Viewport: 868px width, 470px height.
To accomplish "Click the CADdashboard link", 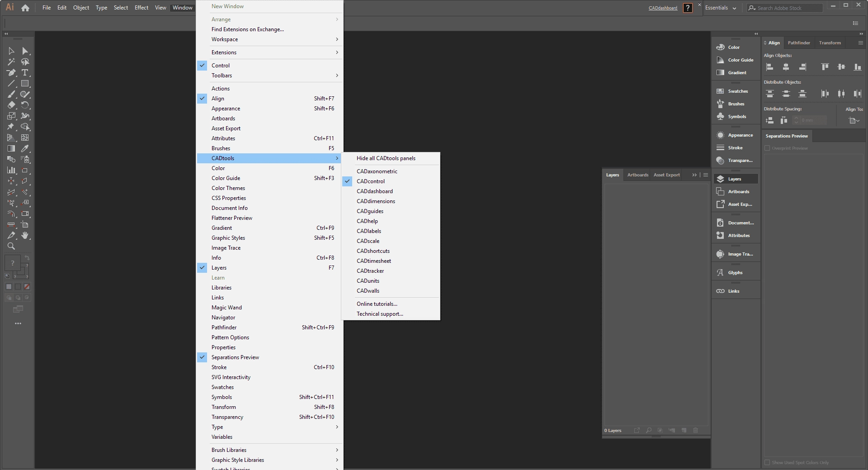I will tap(662, 8).
